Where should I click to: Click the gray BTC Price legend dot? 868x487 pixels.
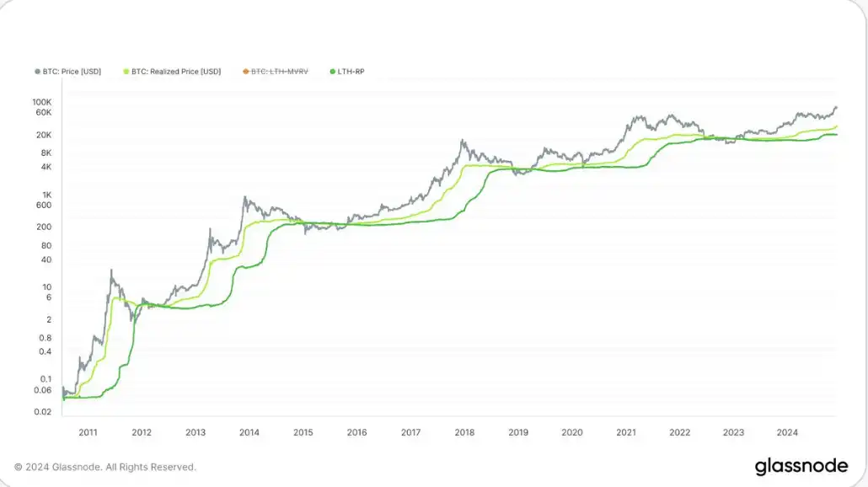pos(37,72)
